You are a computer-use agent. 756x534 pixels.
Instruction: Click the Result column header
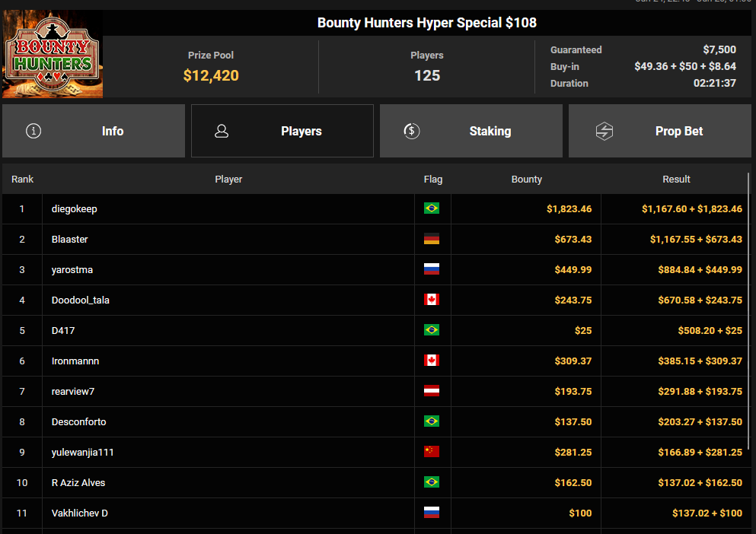tap(676, 180)
